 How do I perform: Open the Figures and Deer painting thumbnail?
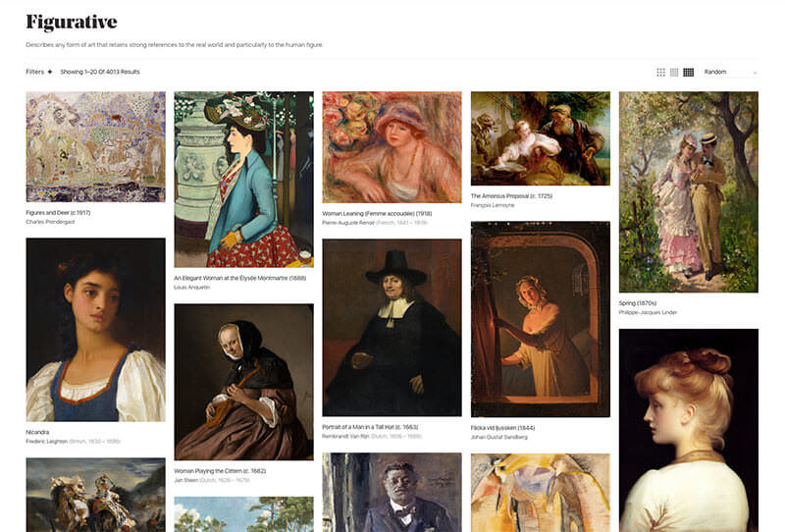[x=95, y=147]
